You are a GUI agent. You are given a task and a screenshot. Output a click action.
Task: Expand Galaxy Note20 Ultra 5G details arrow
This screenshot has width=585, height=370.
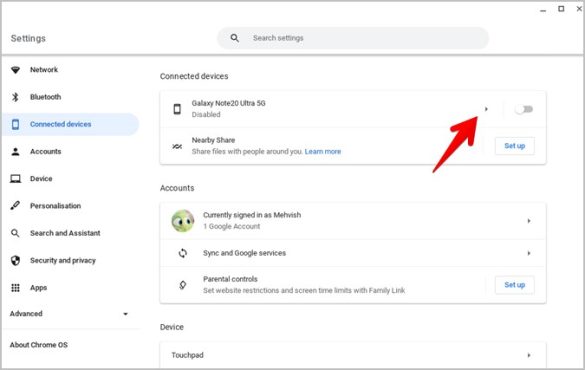pyautogui.click(x=486, y=109)
